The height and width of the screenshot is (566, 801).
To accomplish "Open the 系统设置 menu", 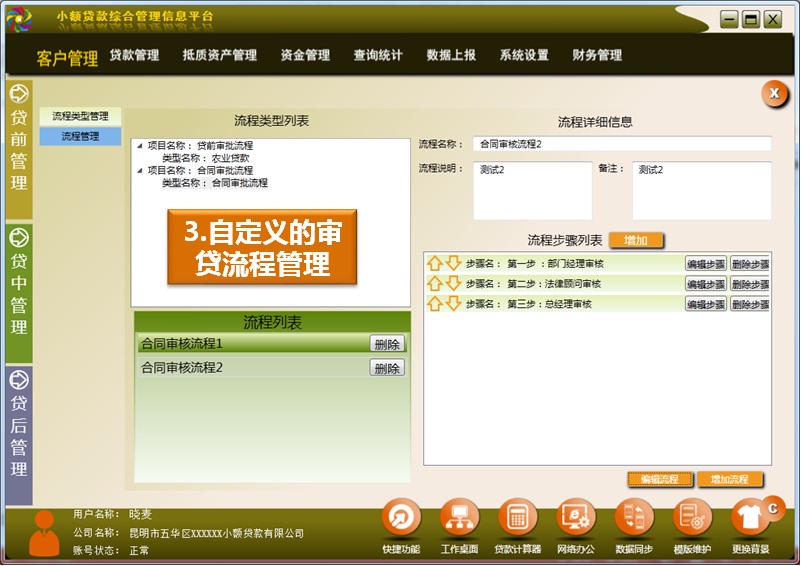I will point(524,56).
